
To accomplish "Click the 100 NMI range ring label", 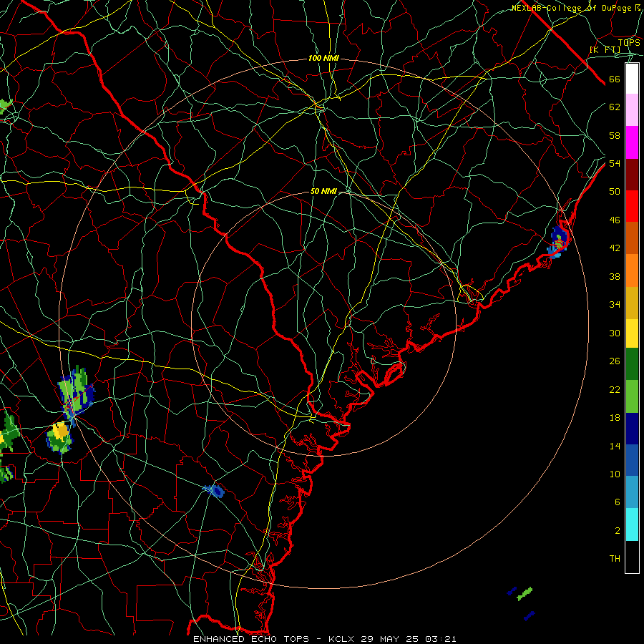I will point(323,59).
